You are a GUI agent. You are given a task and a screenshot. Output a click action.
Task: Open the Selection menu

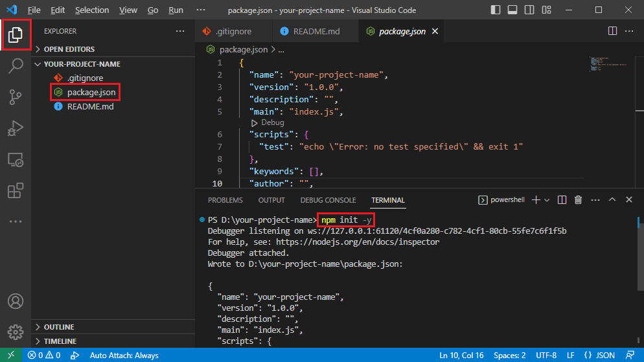(92, 10)
